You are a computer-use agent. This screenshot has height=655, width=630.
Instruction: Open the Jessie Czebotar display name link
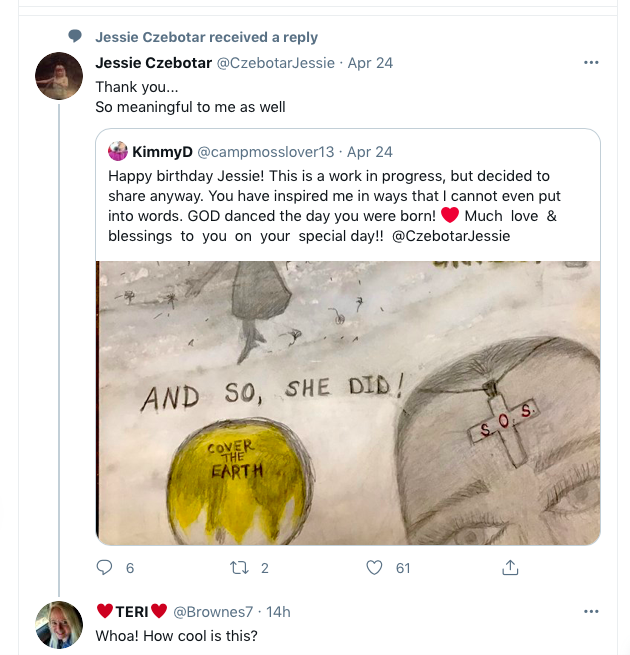pyautogui.click(x=154, y=63)
